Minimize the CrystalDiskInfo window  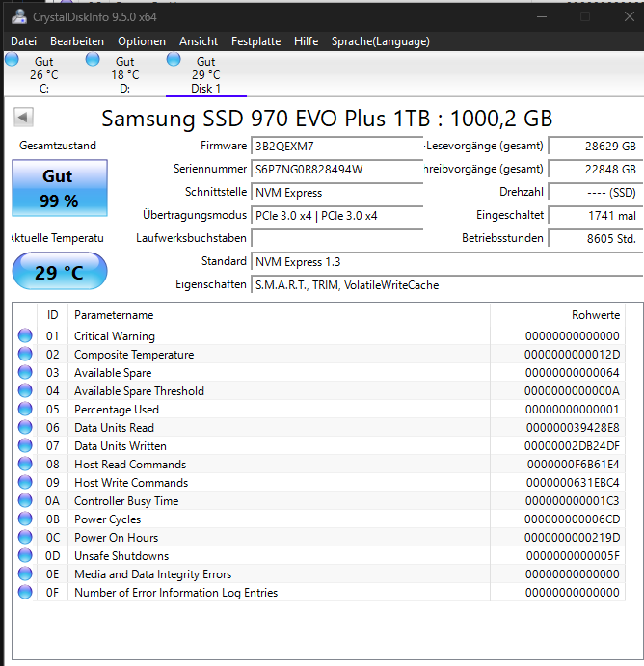pyautogui.click(x=541, y=16)
